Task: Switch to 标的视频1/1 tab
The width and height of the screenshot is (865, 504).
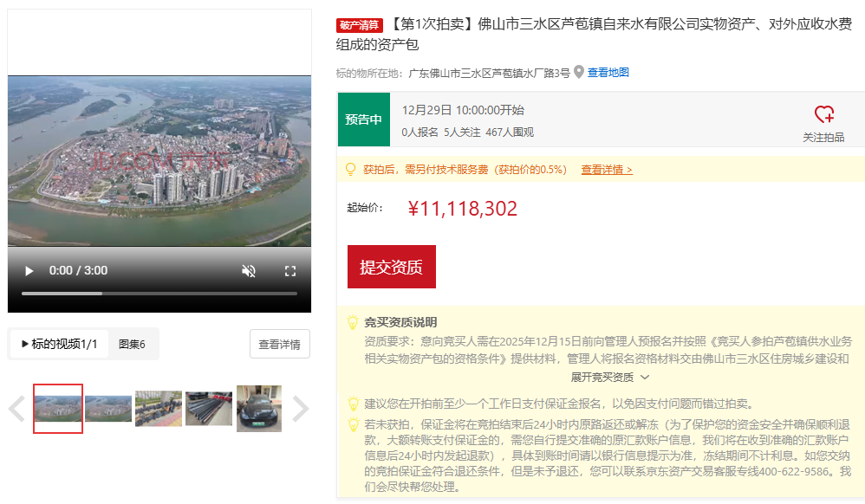Action: pos(59,344)
